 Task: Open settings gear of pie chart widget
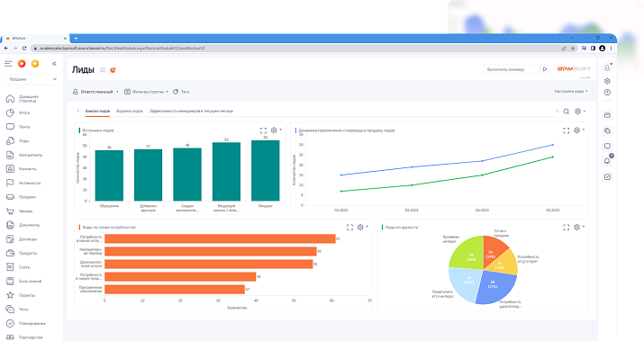pyautogui.click(x=578, y=228)
